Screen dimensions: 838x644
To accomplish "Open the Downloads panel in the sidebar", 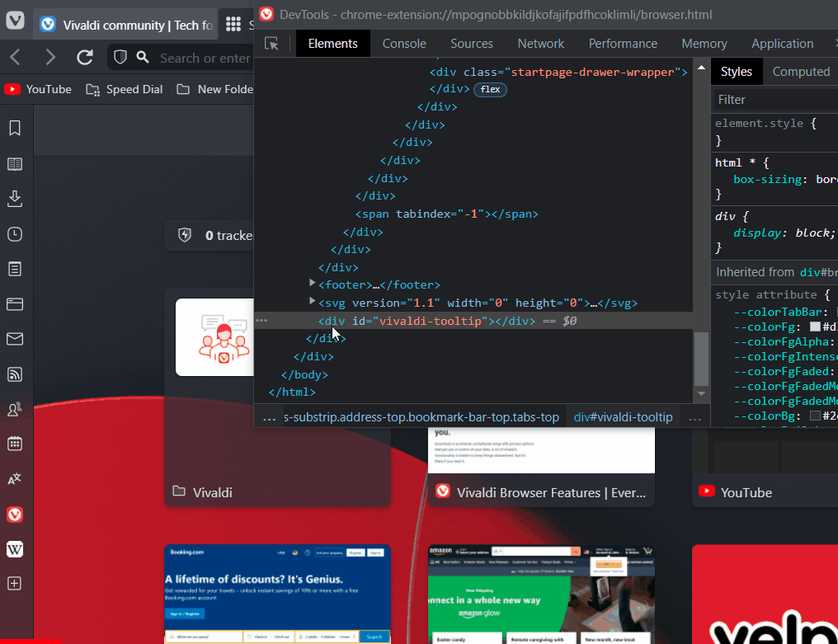I will (15, 199).
